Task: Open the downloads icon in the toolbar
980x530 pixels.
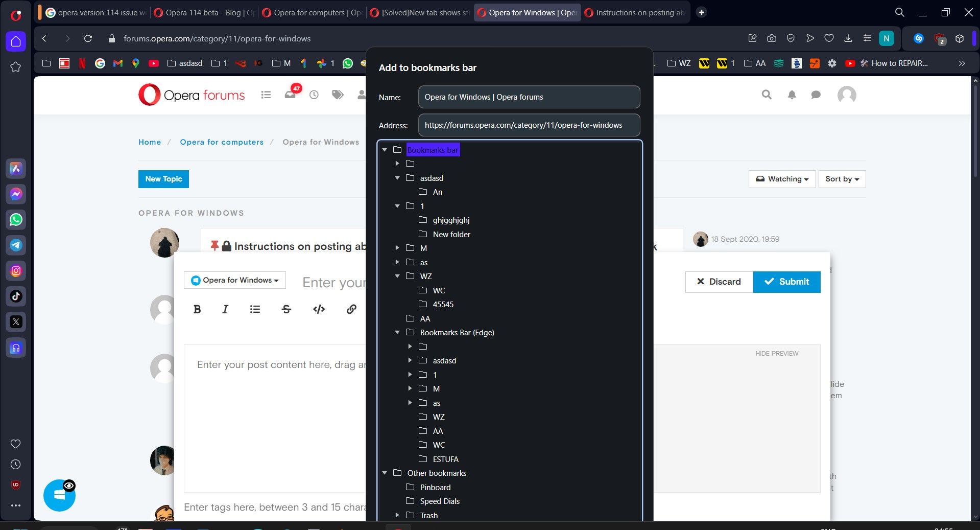Action: click(848, 38)
